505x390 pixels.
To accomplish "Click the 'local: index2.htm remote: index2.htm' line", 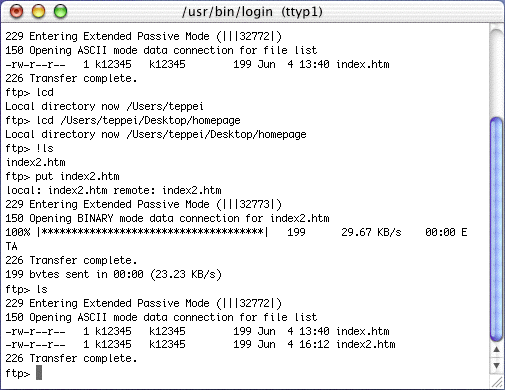I will (x=114, y=190).
